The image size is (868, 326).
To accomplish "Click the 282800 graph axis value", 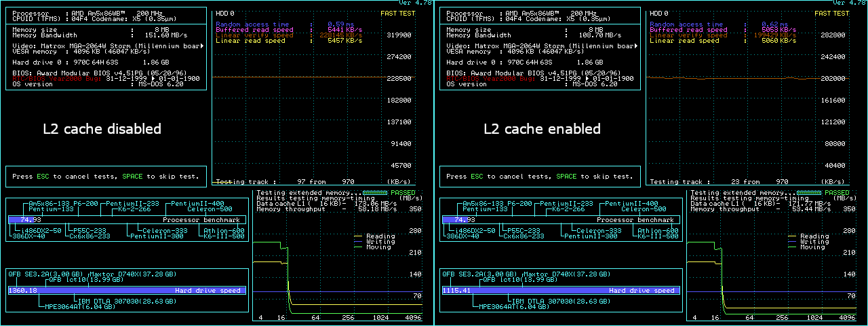I will 833,35.
